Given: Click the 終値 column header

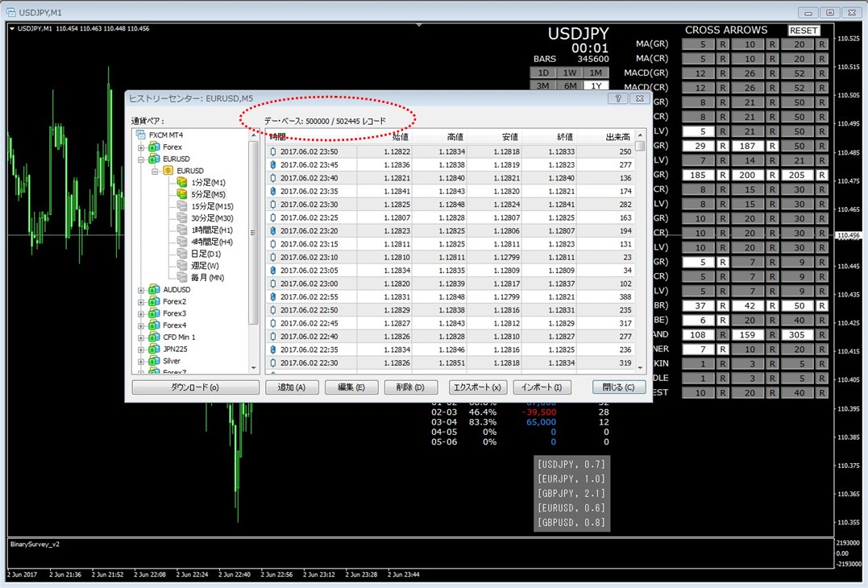Looking at the screenshot, I should (550, 137).
